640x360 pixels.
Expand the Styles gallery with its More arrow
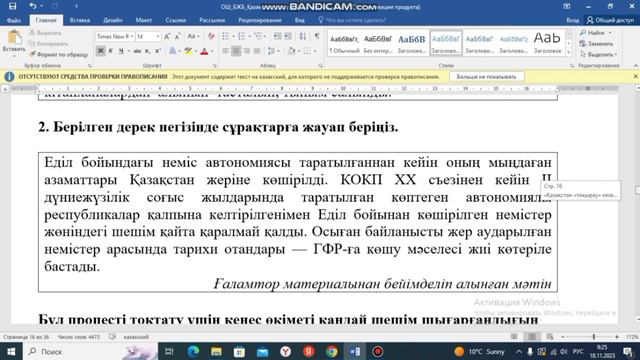point(569,52)
